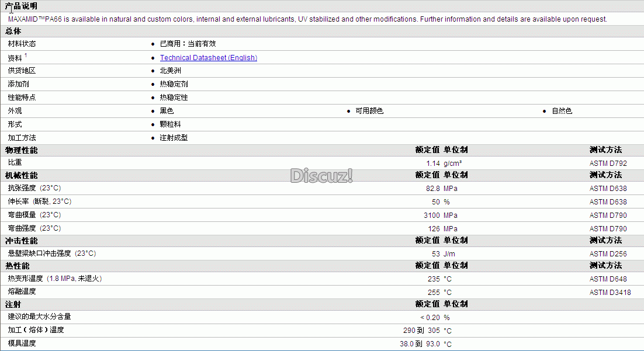Click the 悬壁梁缺口冲击强度 (23°C) label
The image size is (644, 351).
pos(52,253)
